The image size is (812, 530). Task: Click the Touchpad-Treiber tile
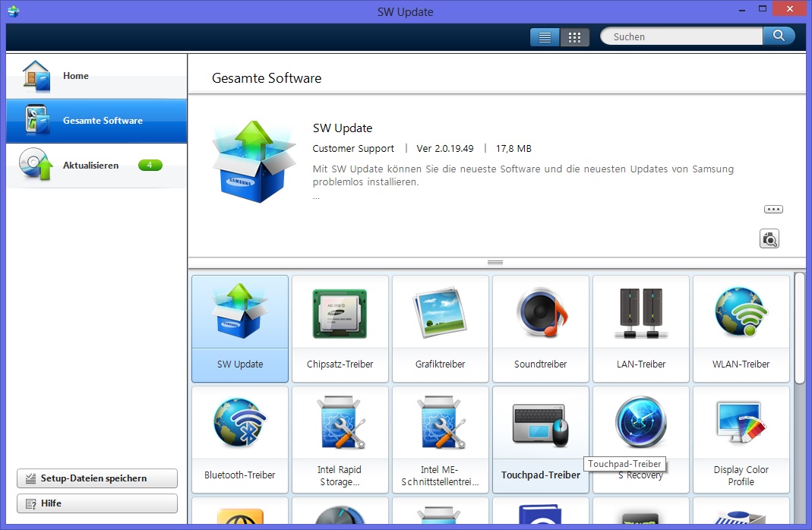[541, 440]
